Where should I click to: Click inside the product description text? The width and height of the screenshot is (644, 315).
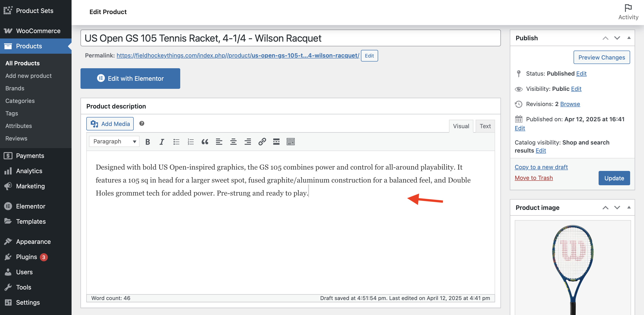pos(283,180)
